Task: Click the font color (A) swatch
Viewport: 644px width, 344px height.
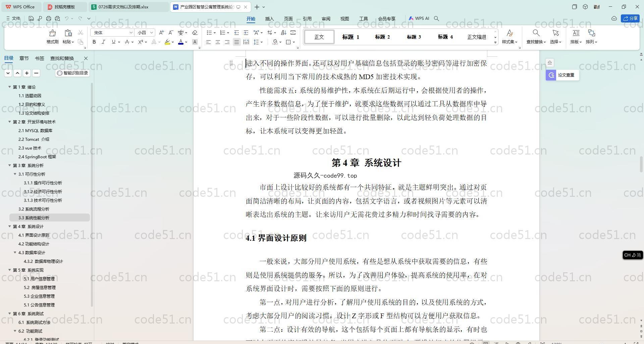Action: point(181,42)
